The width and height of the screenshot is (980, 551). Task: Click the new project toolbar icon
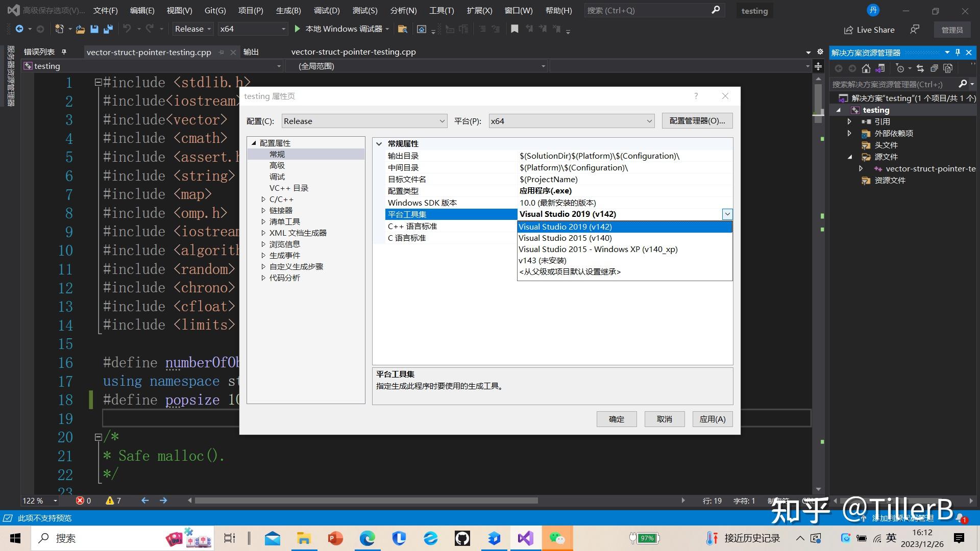pyautogui.click(x=59, y=29)
